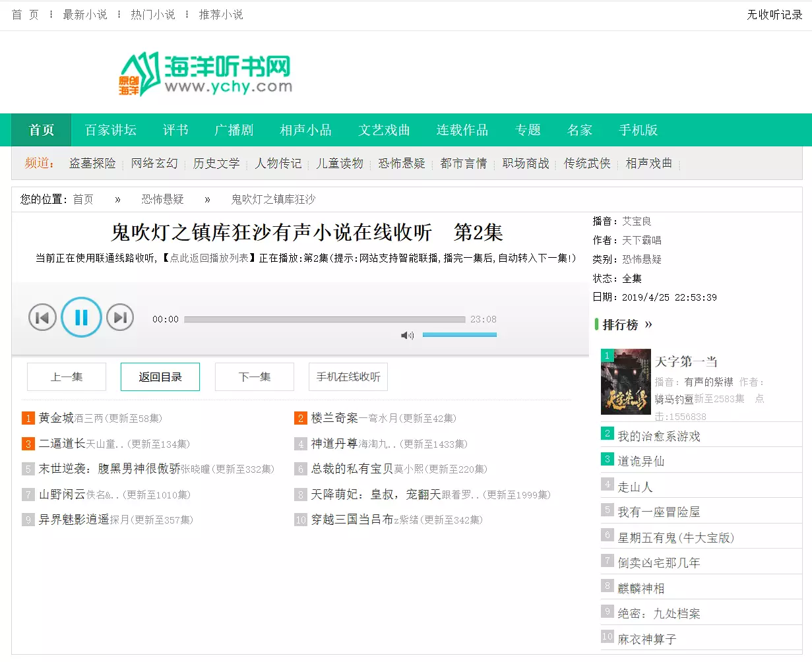Seek on the audio progress bar
The image size is (812, 662).
pyautogui.click(x=324, y=320)
